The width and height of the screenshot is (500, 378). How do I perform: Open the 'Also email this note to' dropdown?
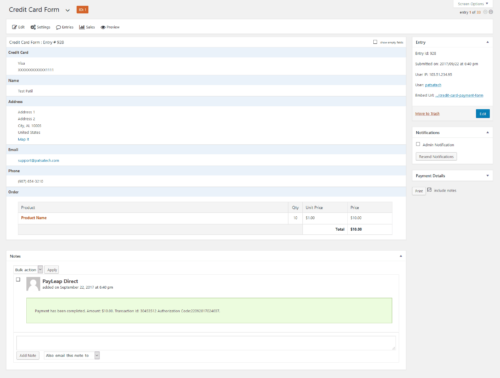pos(72,355)
